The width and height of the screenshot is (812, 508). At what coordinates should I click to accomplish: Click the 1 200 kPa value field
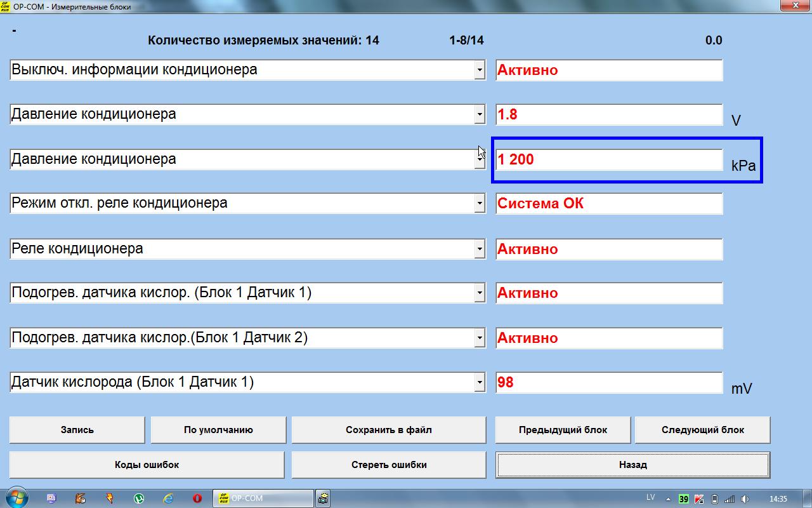coord(608,159)
